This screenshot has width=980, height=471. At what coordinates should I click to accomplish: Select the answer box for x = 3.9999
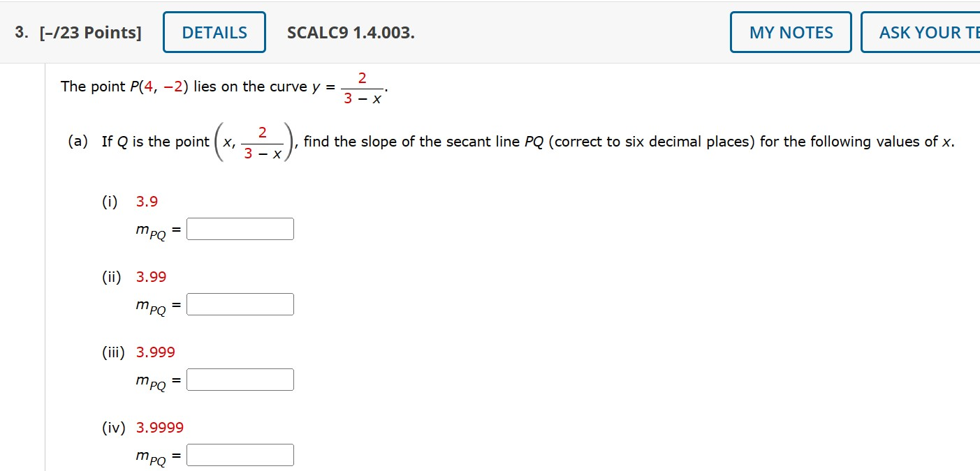[240, 454]
